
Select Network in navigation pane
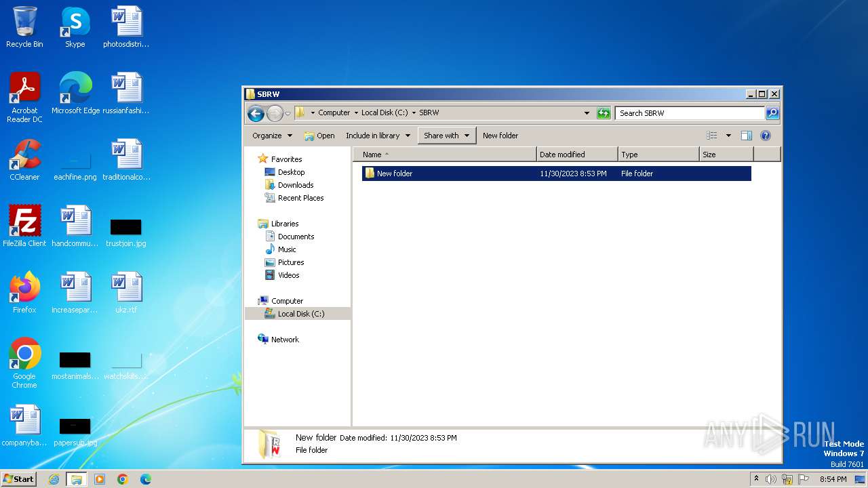[285, 340]
